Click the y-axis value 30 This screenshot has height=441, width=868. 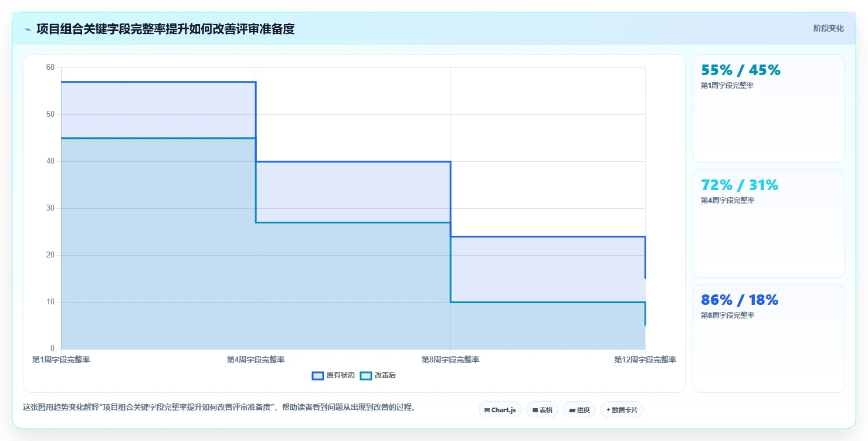click(x=50, y=208)
